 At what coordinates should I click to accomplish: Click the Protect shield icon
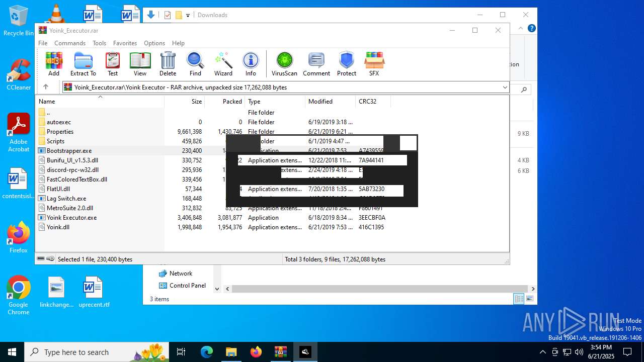tap(347, 64)
